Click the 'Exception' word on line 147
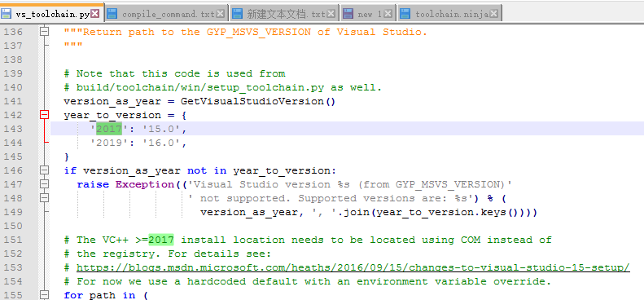The image size is (644, 300). click(x=145, y=184)
